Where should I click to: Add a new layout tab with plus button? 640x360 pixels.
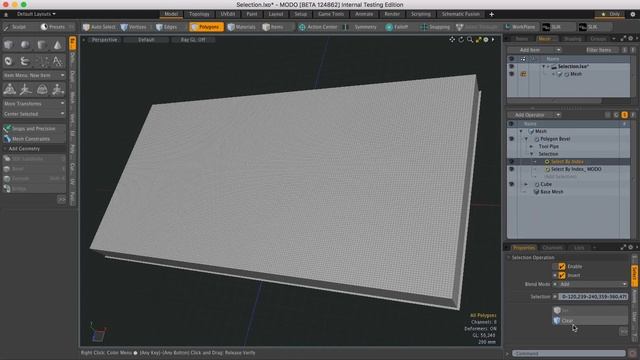tap(491, 14)
